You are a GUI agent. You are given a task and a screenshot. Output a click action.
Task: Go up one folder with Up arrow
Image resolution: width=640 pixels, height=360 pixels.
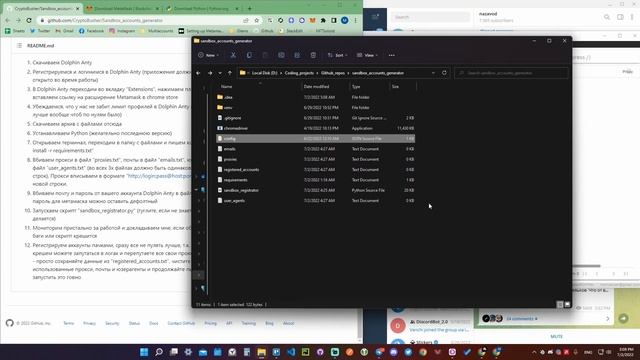tap(230, 73)
